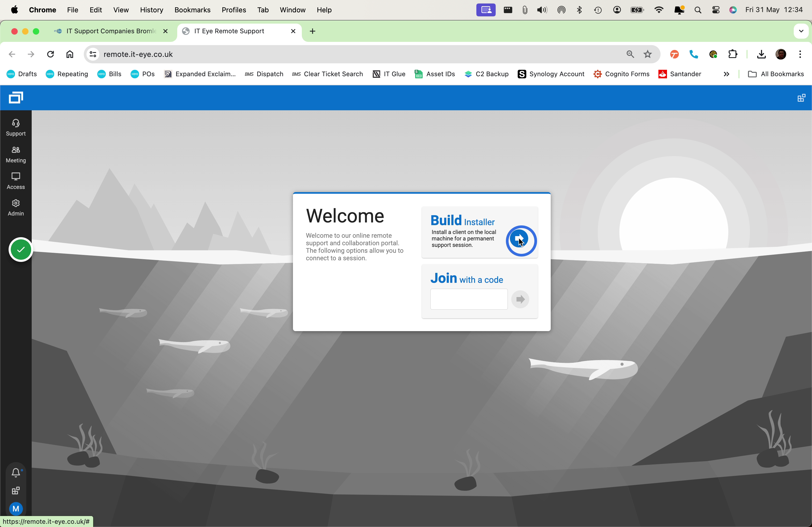Click the blue M user avatar
Viewport: 812px width, 527px height.
[16, 508]
